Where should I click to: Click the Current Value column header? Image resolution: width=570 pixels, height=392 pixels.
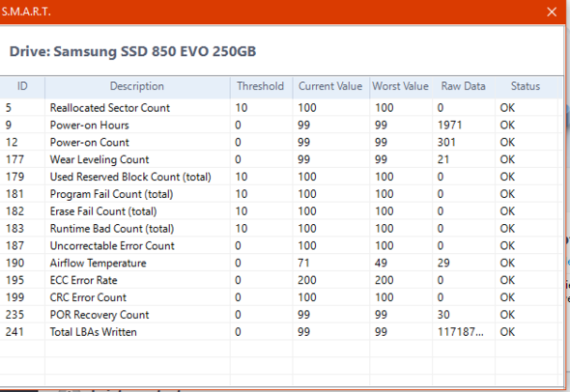[x=330, y=87]
